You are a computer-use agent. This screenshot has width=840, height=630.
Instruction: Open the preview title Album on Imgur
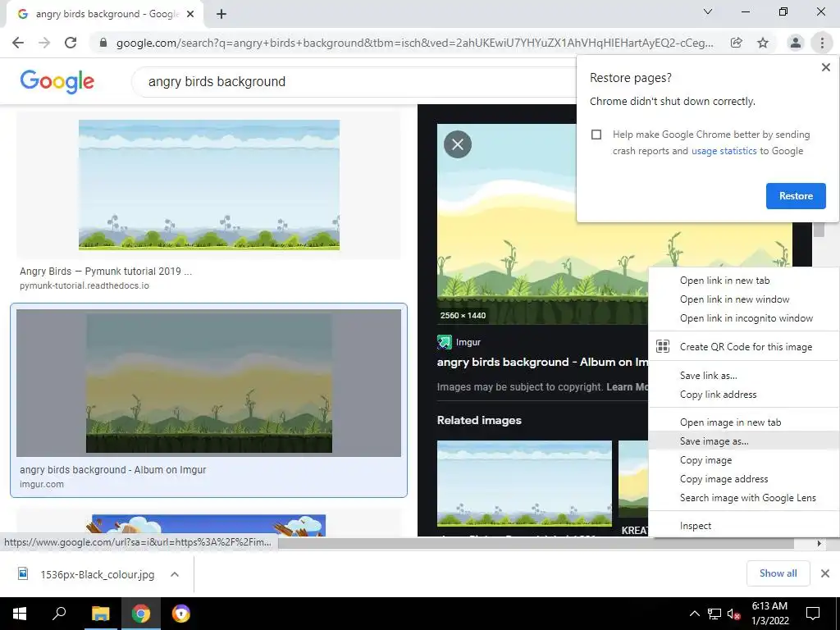coord(542,362)
